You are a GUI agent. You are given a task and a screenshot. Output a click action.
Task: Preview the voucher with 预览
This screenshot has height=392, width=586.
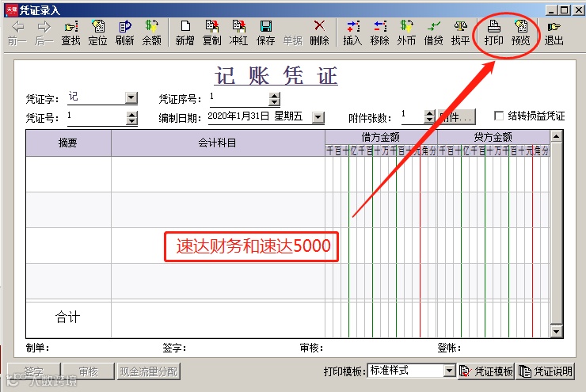click(x=520, y=33)
